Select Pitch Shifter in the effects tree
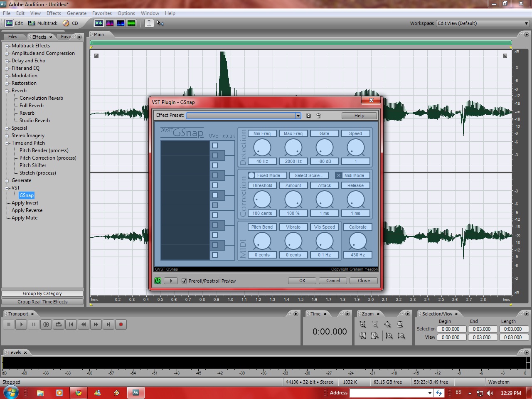532x399 pixels. (33, 165)
